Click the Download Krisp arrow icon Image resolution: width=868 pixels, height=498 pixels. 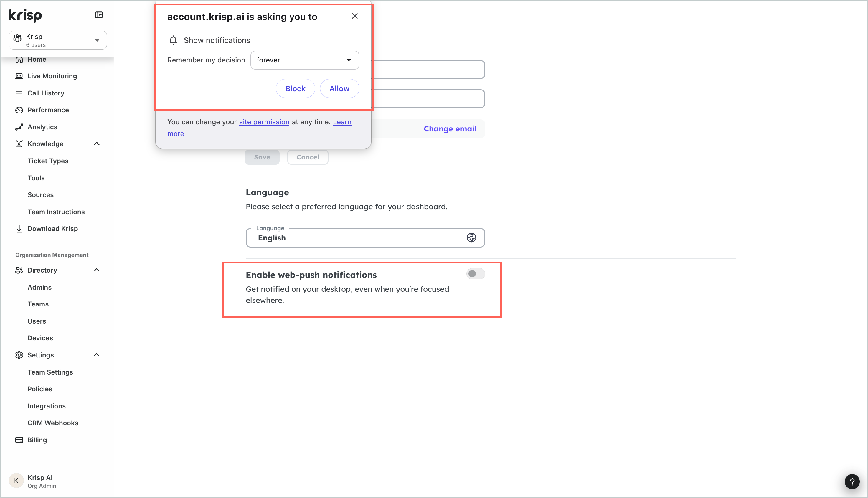pos(19,228)
